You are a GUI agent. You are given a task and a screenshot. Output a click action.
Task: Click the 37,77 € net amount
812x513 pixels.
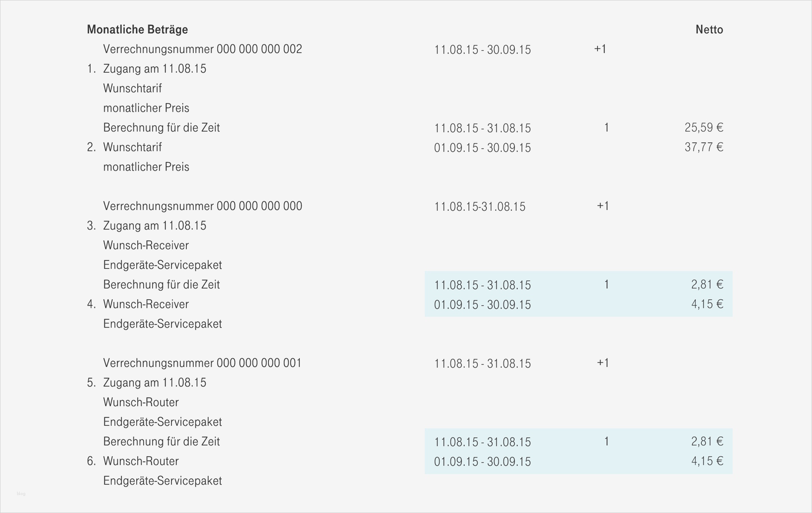pos(703,147)
